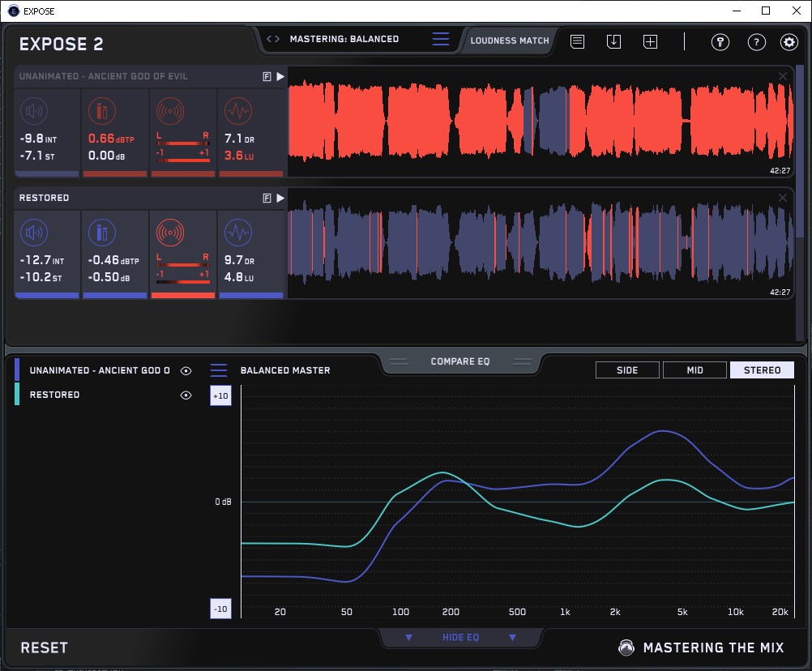The height and width of the screenshot is (671, 812).
Task: Click the add track plus icon
Action: click(x=650, y=41)
